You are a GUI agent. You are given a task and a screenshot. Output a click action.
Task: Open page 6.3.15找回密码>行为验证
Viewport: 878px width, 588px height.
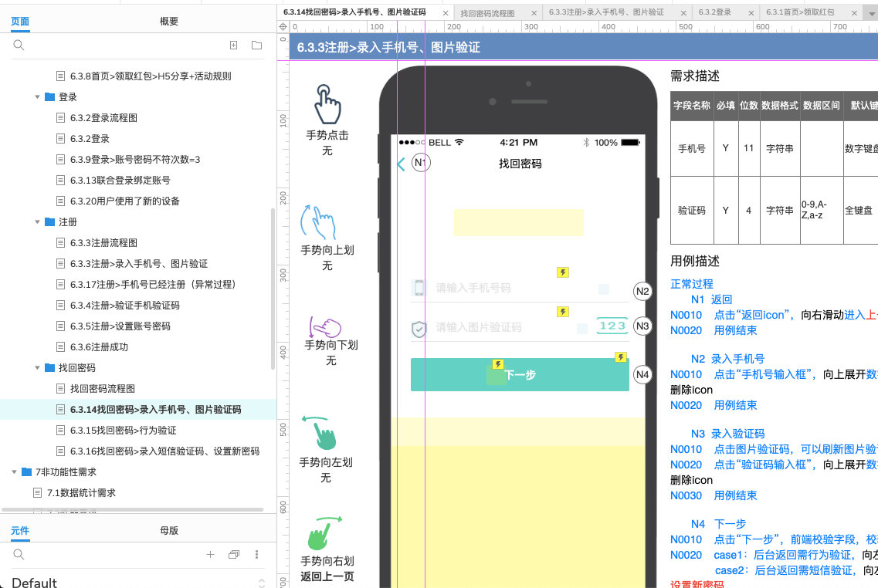pos(123,431)
